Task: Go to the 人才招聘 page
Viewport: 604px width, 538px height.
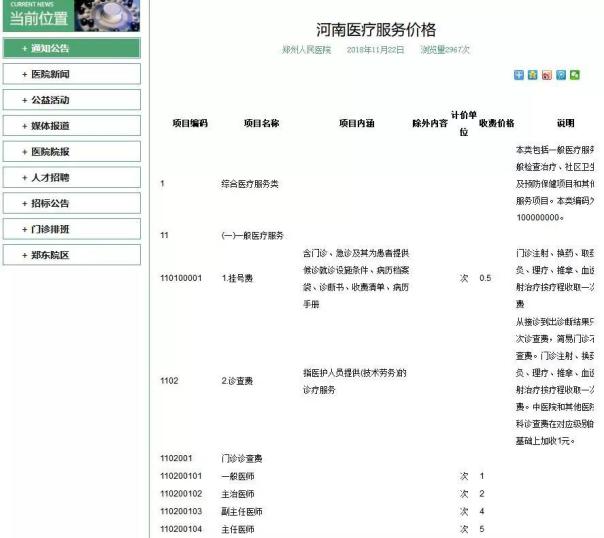Action: 70,177
